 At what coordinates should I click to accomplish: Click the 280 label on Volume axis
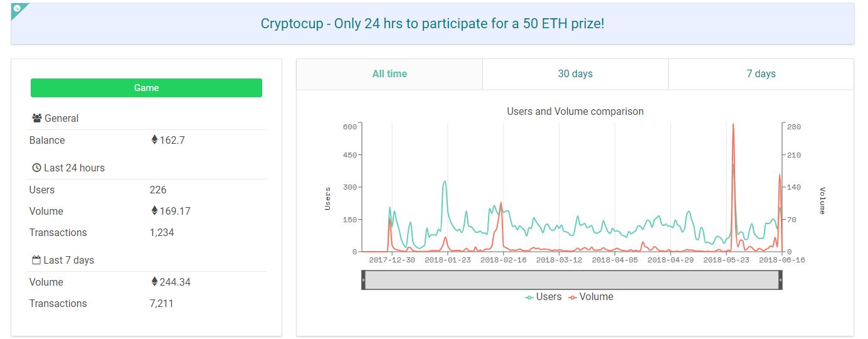[x=794, y=127]
